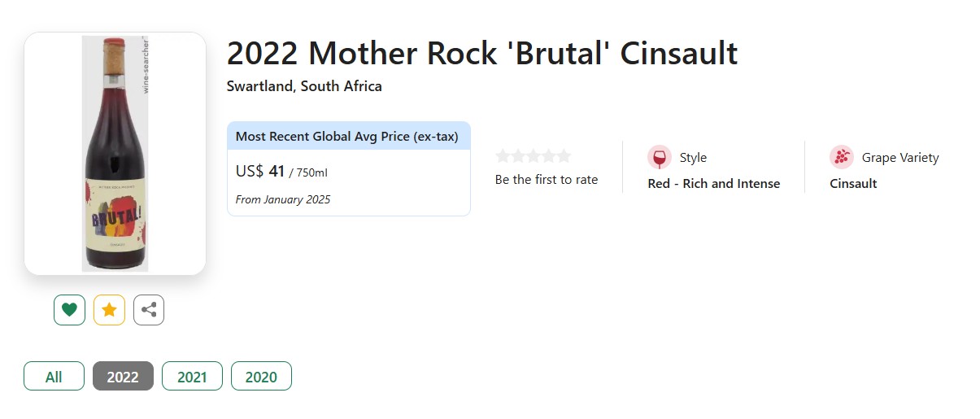Click the Cinsault grape variety link
This screenshot has width=980, height=419.
(x=853, y=184)
